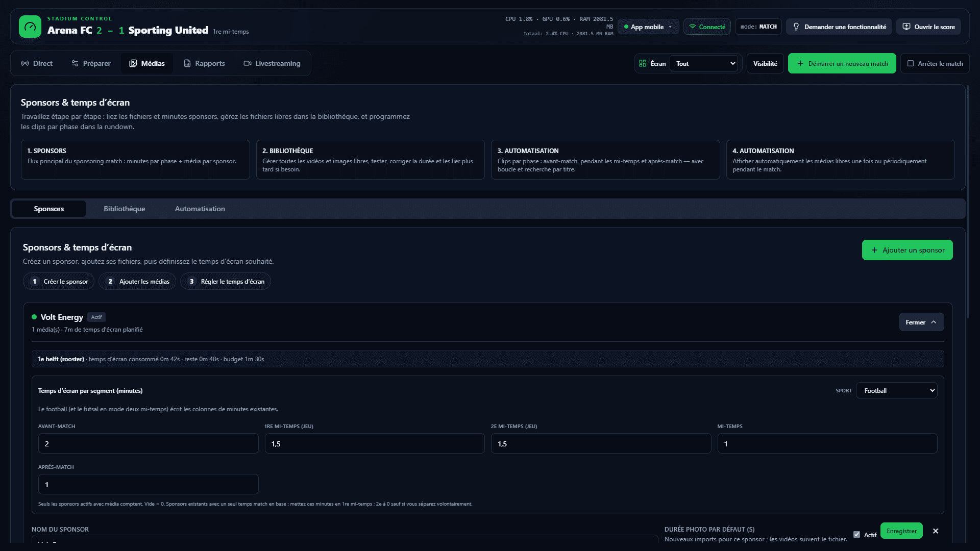Click the Mi-temps minutes field
This screenshot has height=551, width=980.
tap(827, 443)
